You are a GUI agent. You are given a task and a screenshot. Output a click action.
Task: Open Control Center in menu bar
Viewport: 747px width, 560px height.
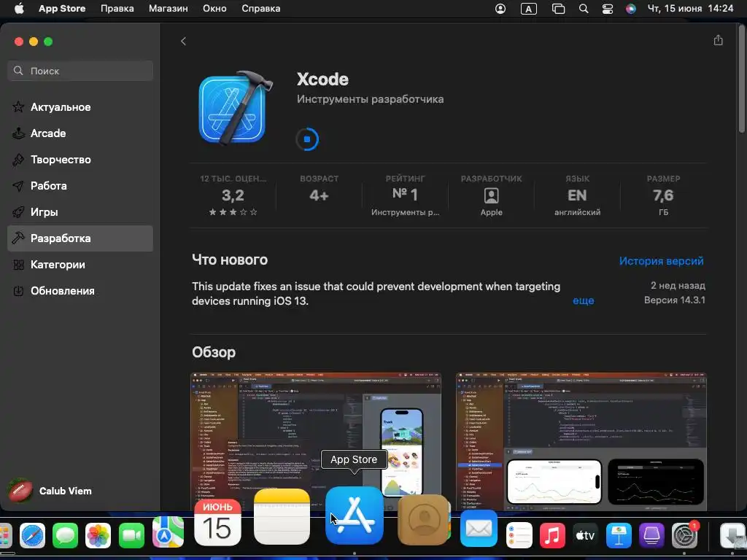pyautogui.click(x=608, y=9)
